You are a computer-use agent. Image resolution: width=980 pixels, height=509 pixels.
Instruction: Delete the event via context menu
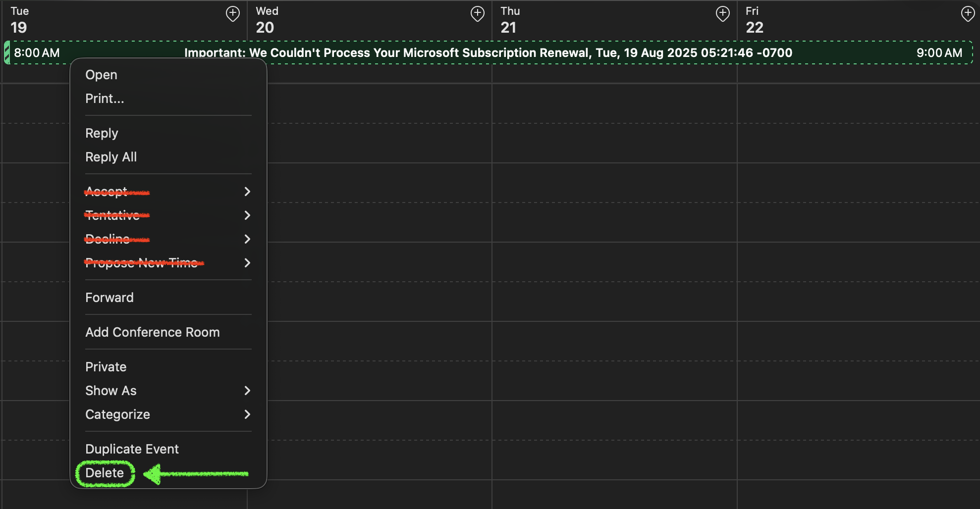168,473
